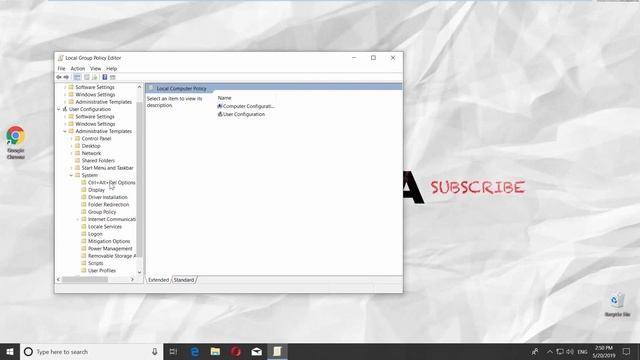Select the Locale Services folder

click(x=102, y=227)
